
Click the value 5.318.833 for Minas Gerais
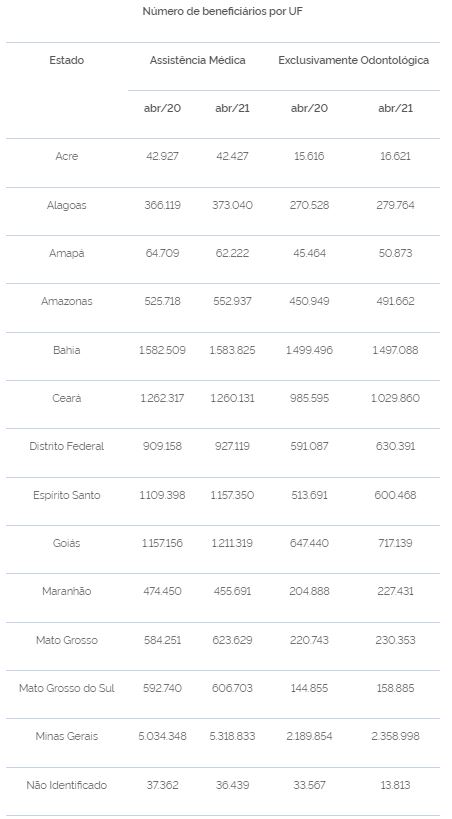(232, 736)
